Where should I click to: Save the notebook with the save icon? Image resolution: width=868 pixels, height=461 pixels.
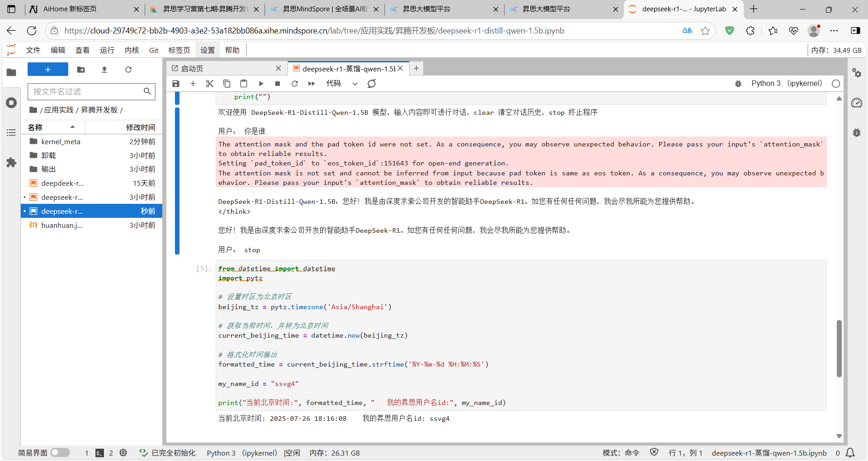point(176,84)
